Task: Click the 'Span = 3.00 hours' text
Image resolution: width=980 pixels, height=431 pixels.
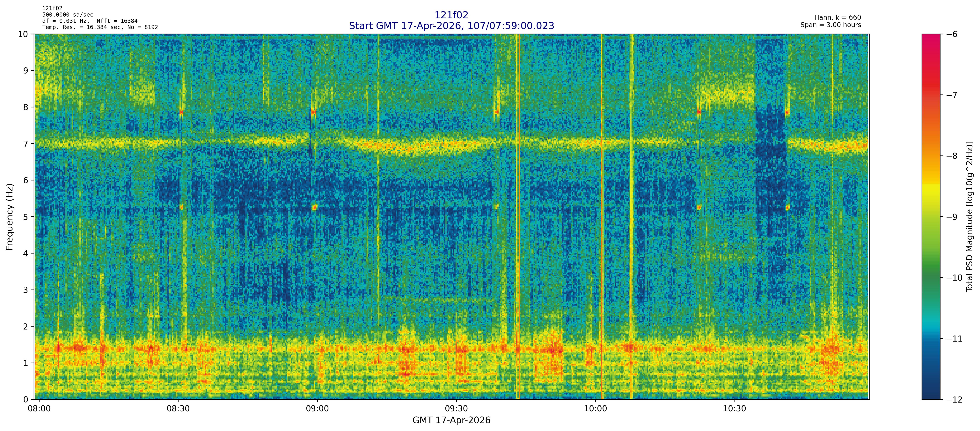Action: 830,25
